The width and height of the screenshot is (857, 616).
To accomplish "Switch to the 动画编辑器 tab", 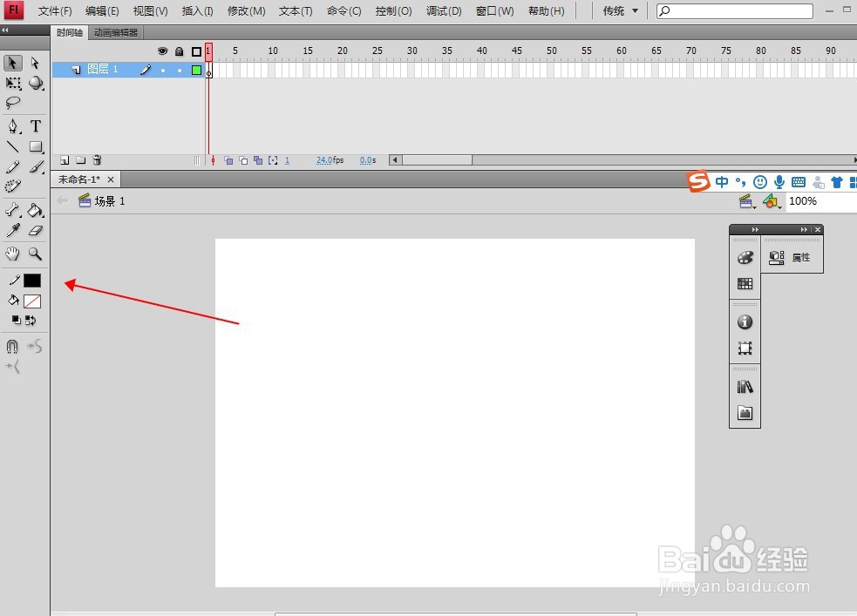I will point(116,32).
